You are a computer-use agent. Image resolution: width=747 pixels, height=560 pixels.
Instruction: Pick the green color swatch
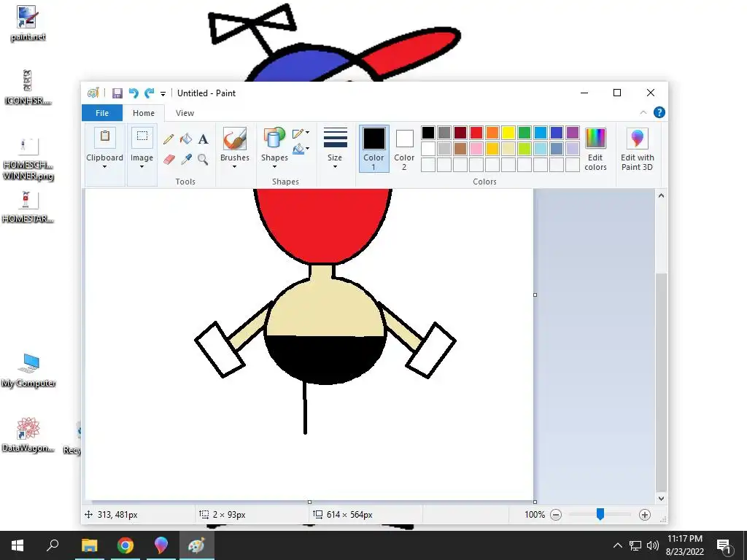[x=524, y=133]
